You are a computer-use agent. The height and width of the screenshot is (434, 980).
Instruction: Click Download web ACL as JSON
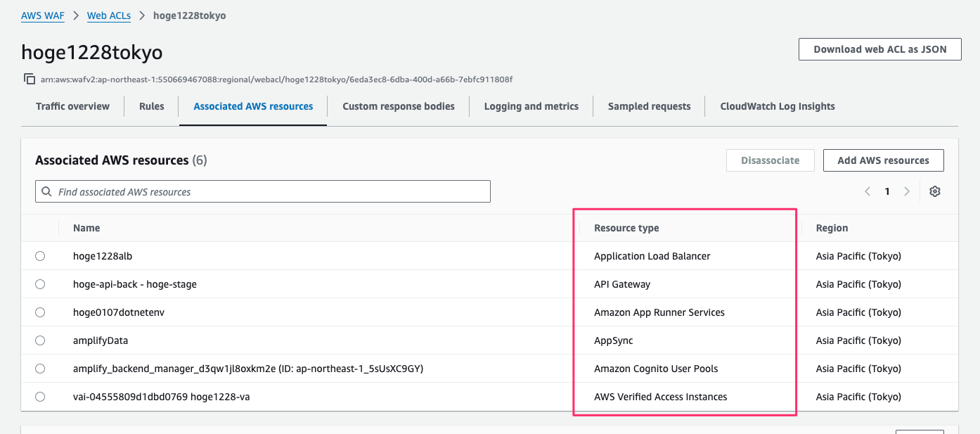click(879, 49)
